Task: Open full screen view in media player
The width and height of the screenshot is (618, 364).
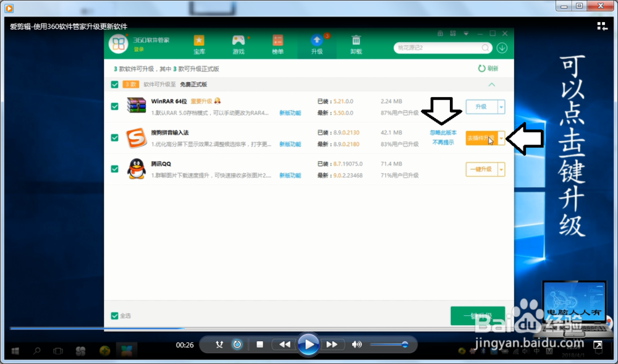Action: pos(598,345)
